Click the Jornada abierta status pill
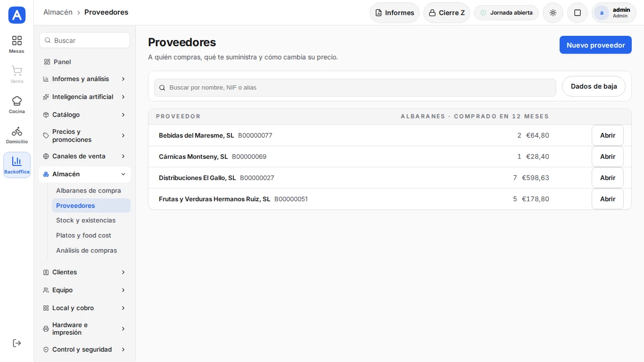 tap(506, 13)
